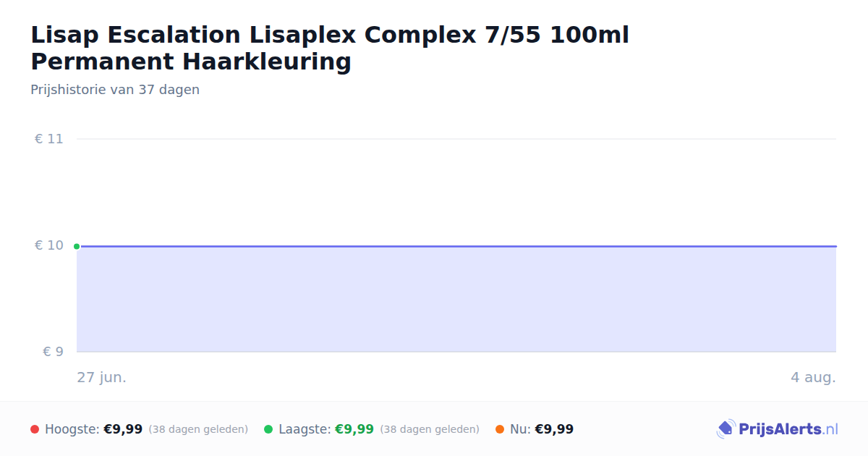
Task: Select the € 11 y-axis label
Action: [49, 139]
